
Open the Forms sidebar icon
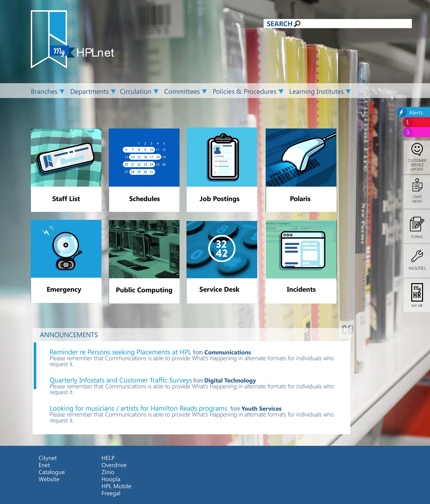417,224
